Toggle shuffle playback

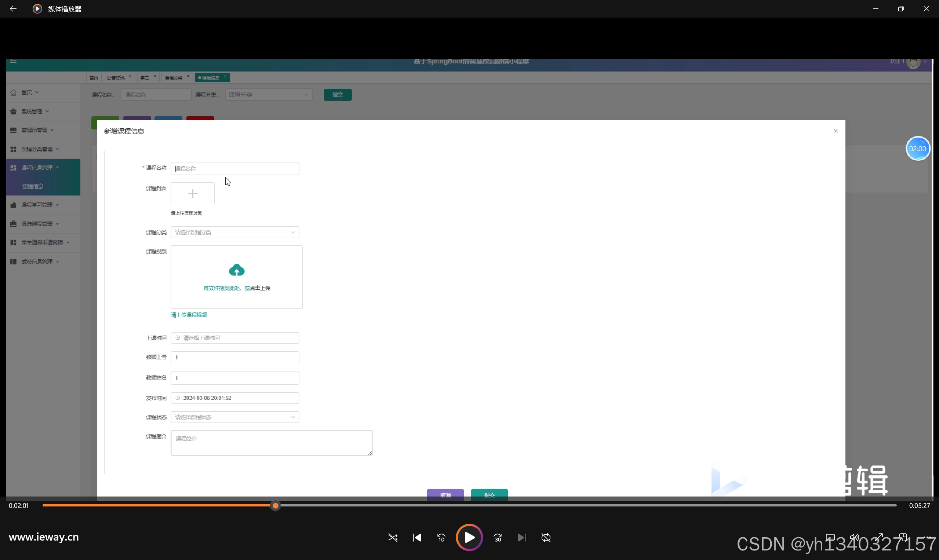tap(393, 537)
